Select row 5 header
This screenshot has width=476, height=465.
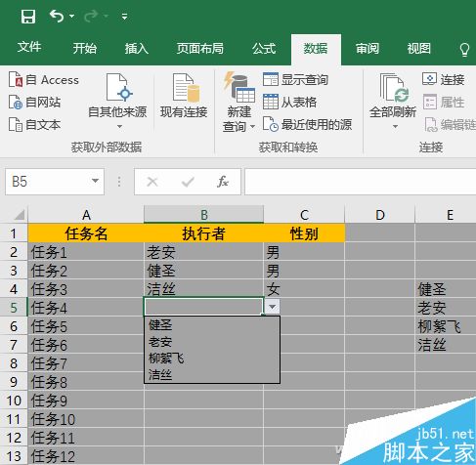(x=14, y=308)
